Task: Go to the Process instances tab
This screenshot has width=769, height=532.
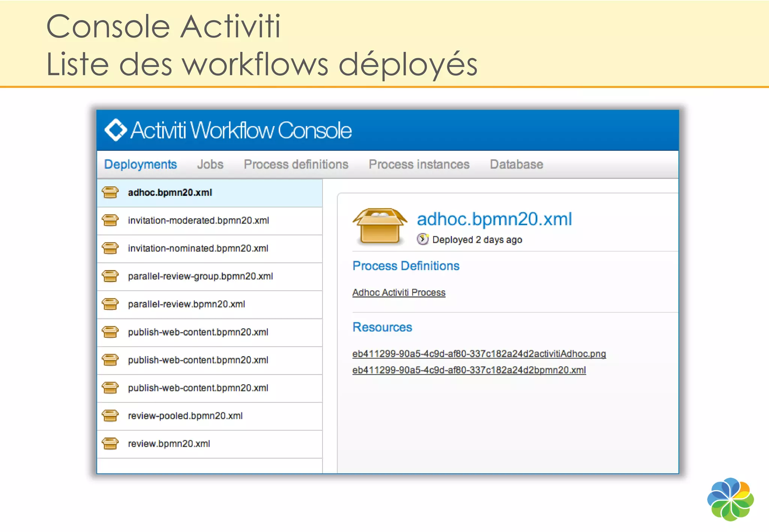Action: [419, 164]
